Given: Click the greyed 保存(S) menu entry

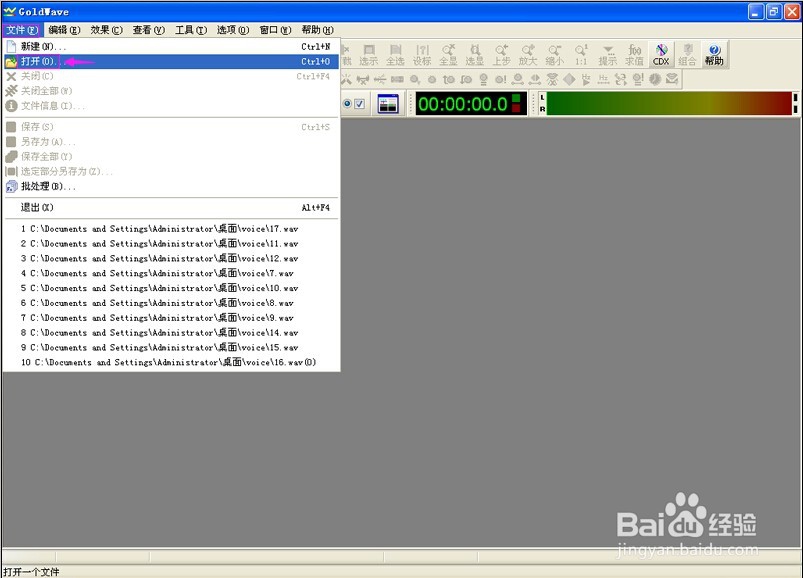Looking at the screenshot, I should 171,126.
